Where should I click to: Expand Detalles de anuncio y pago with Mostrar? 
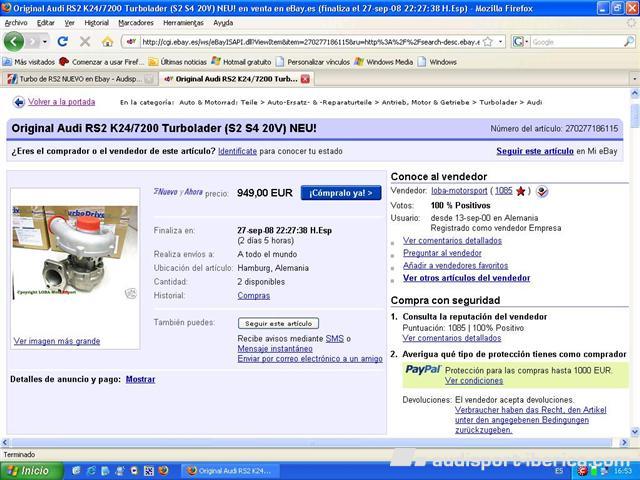(x=140, y=379)
